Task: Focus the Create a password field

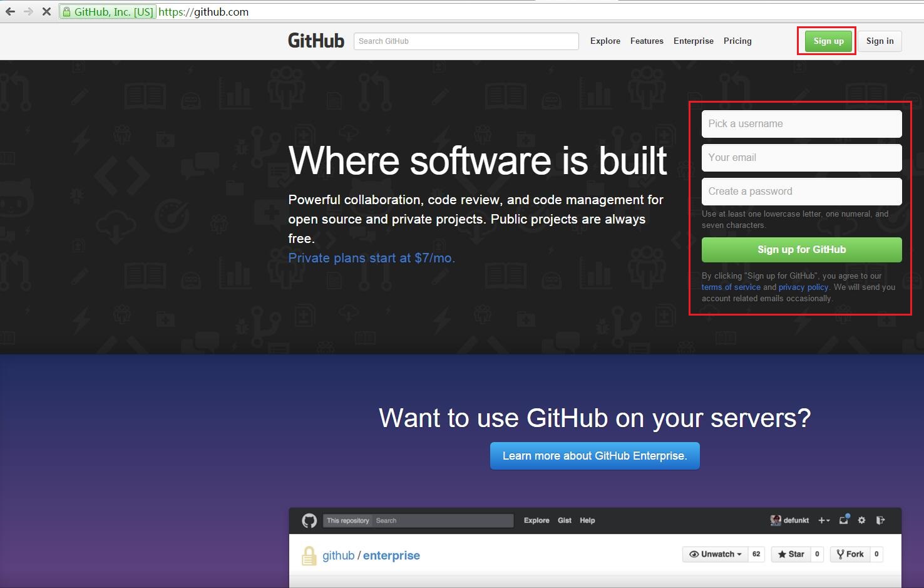Action: point(802,192)
